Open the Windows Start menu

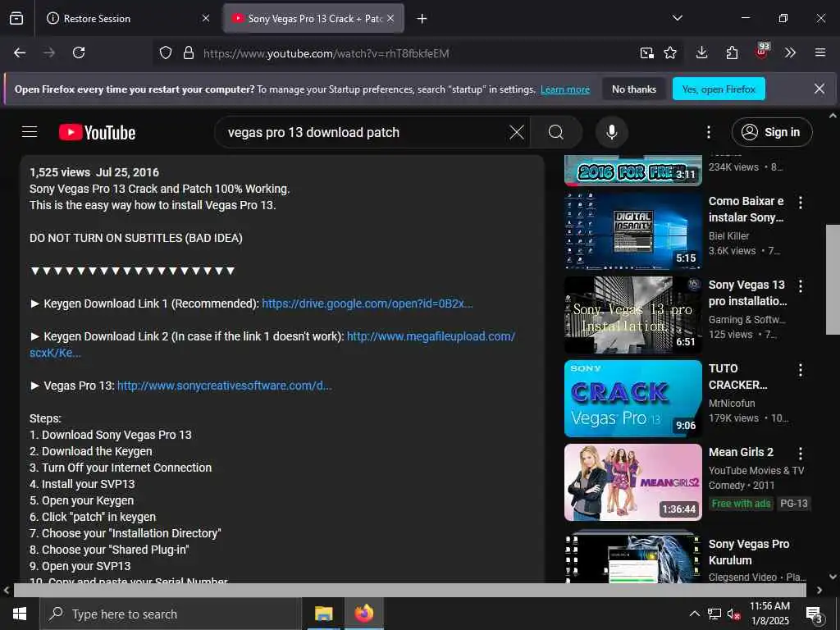(x=20, y=614)
